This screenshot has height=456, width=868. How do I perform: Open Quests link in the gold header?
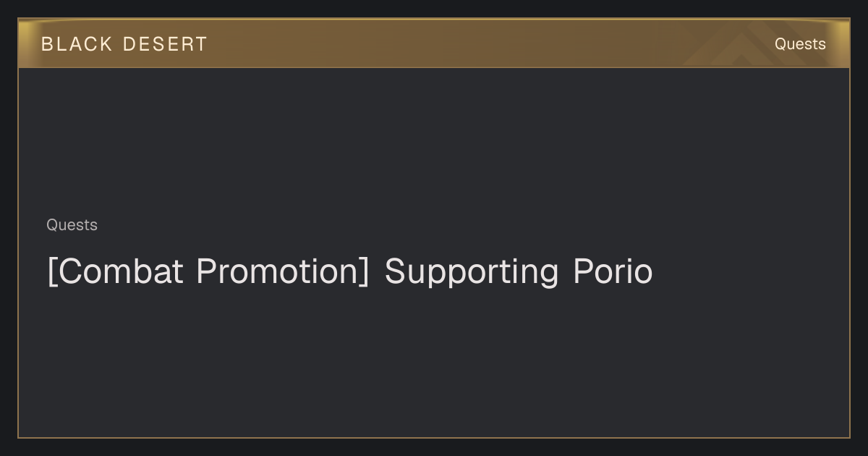(x=800, y=44)
